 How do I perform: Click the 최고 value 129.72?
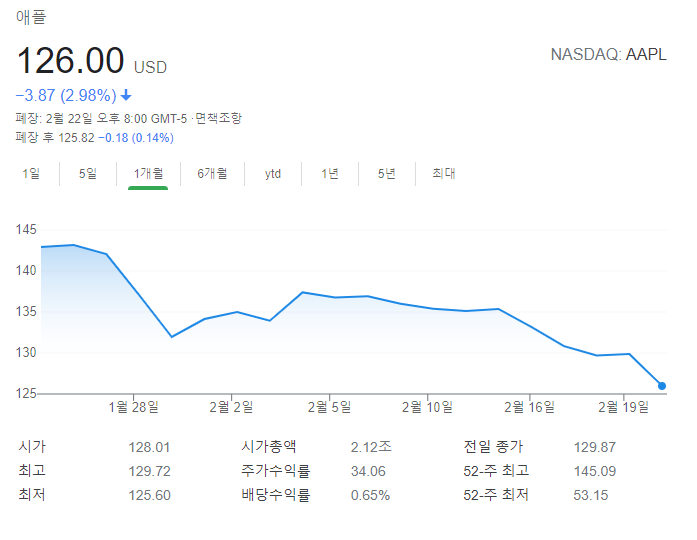click(149, 471)
